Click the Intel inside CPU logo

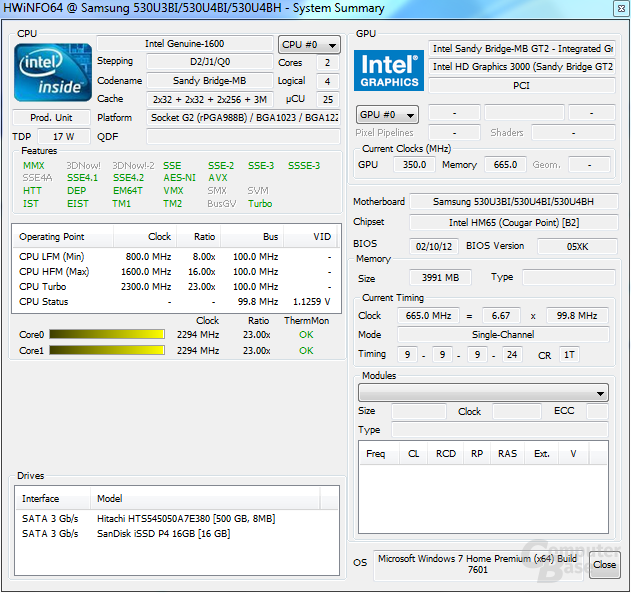pos(53,73)
